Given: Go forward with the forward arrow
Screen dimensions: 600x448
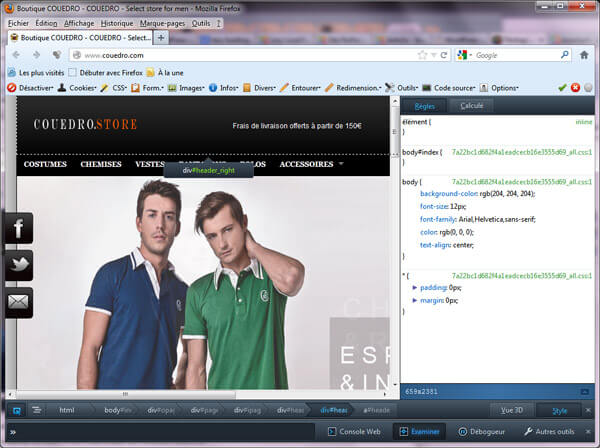Looking at the screenshot, I should click(x=36, y=55).
